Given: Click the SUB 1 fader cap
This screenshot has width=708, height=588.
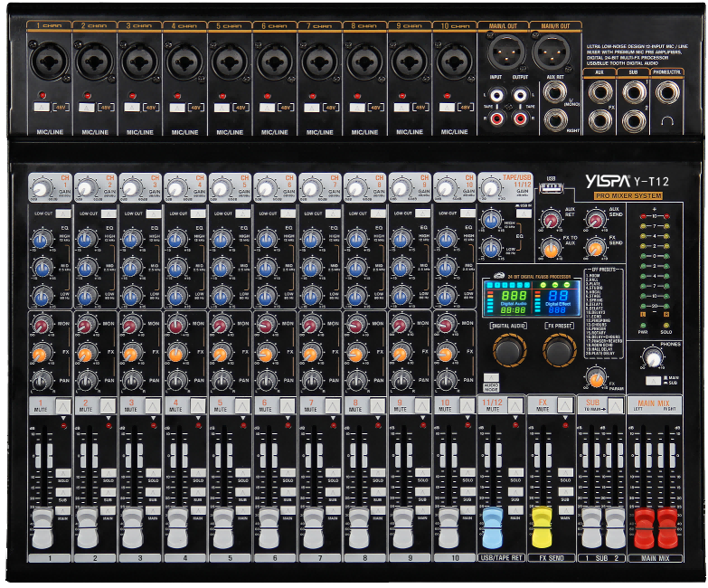Looking at the screenshot, I should coord(591,527).
